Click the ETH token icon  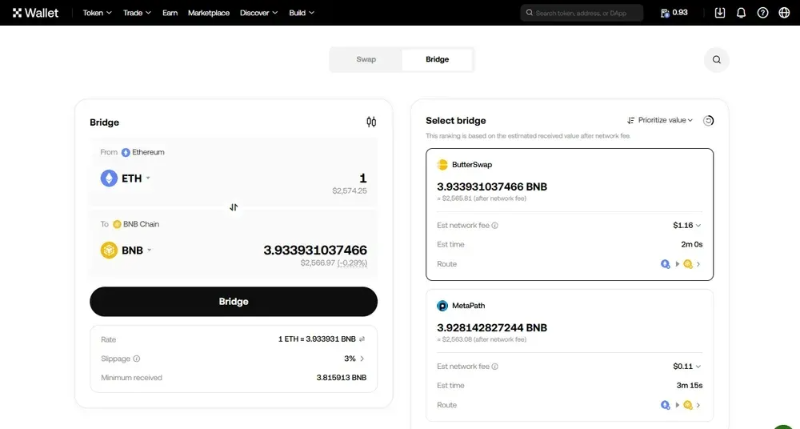(109, 178)
